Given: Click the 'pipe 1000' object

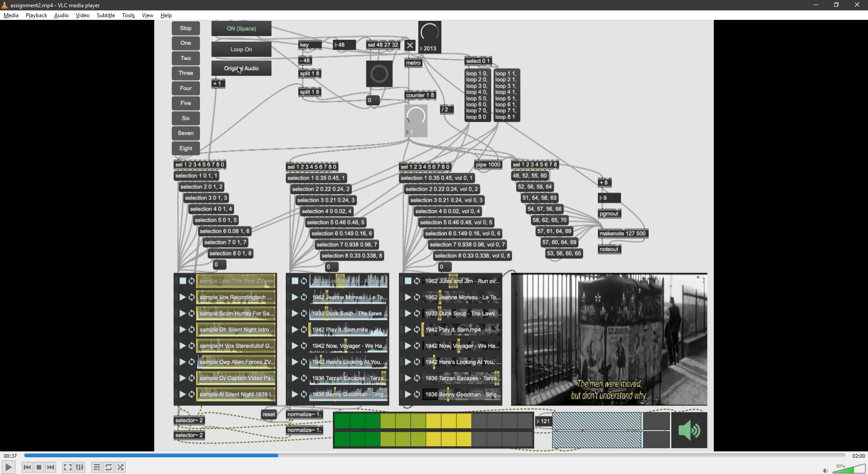Looking at the screenshot, I should click(x=488, y=165).
